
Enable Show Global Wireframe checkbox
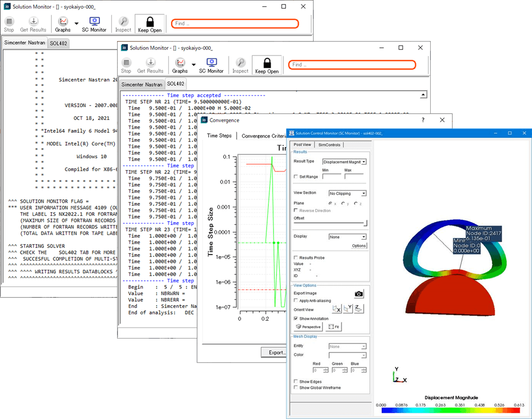tap(296, 387)
